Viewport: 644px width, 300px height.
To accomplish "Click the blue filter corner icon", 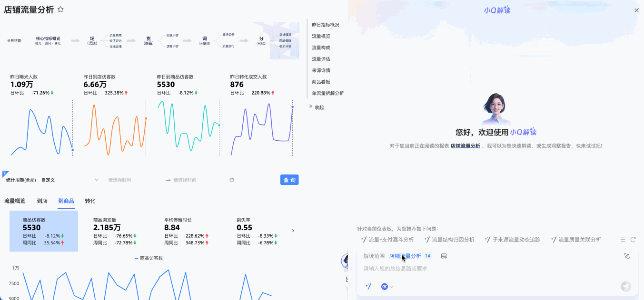I will [5, 174].
